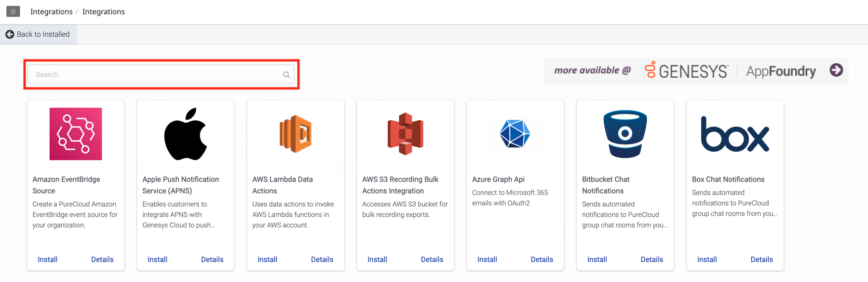Go Back to Installed
The width and height of the screenshot is (868, 282).
pos(38,34)
